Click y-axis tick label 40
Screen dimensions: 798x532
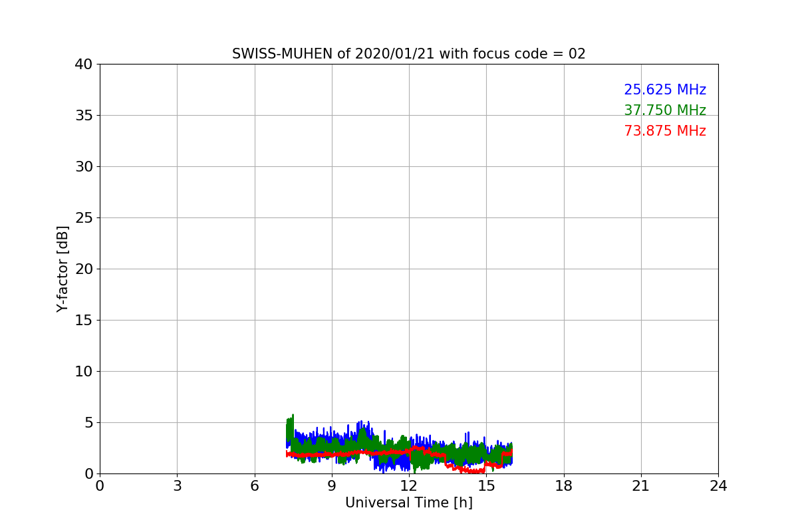tap(84, 65)
